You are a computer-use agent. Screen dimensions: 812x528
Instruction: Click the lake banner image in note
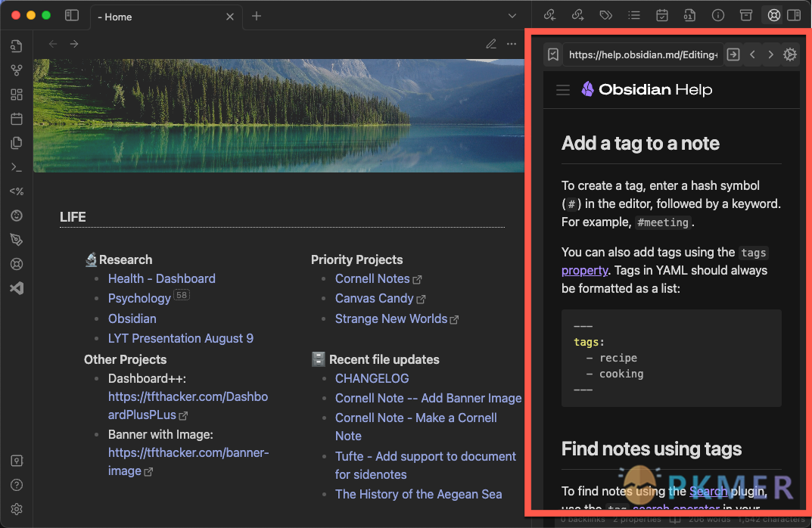278,116
